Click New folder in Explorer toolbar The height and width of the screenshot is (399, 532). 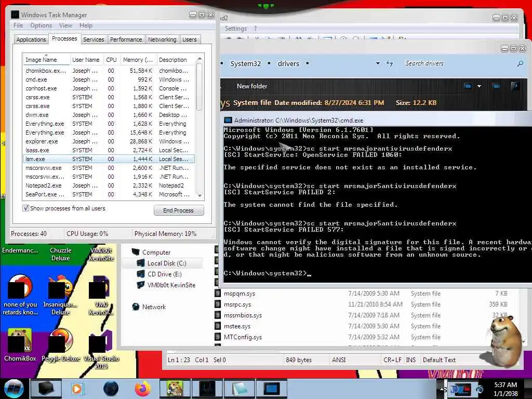point(252,86)
